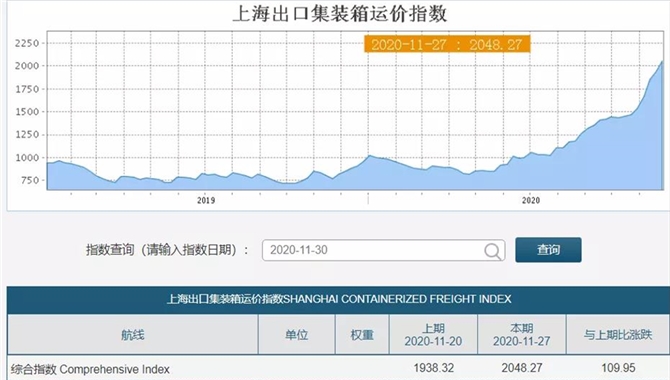
Task: Select the 单位 column header
Action: click(x=297, y=335)
